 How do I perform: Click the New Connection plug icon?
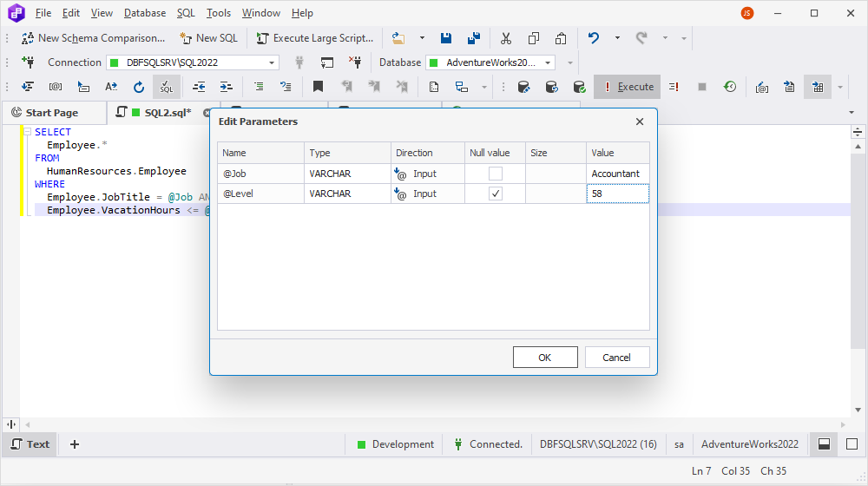coord(28,62)
